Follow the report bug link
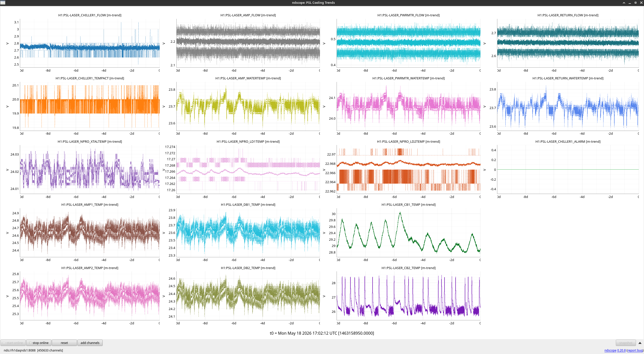 click(635, 350)
